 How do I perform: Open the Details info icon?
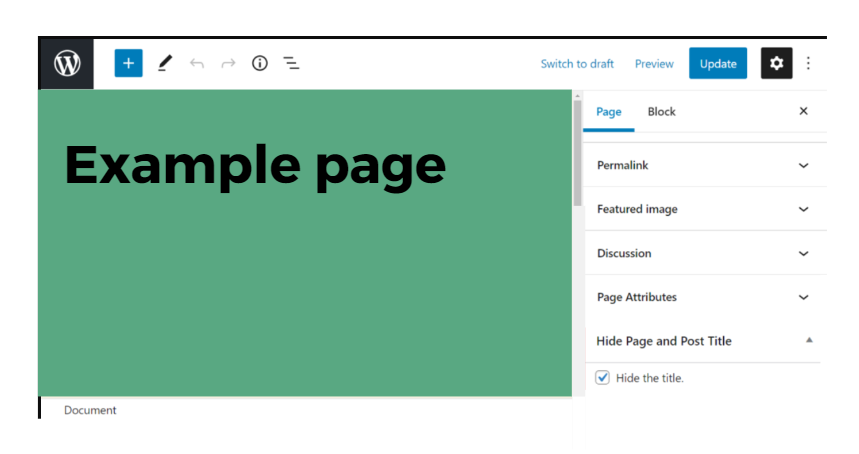point(260,64)
